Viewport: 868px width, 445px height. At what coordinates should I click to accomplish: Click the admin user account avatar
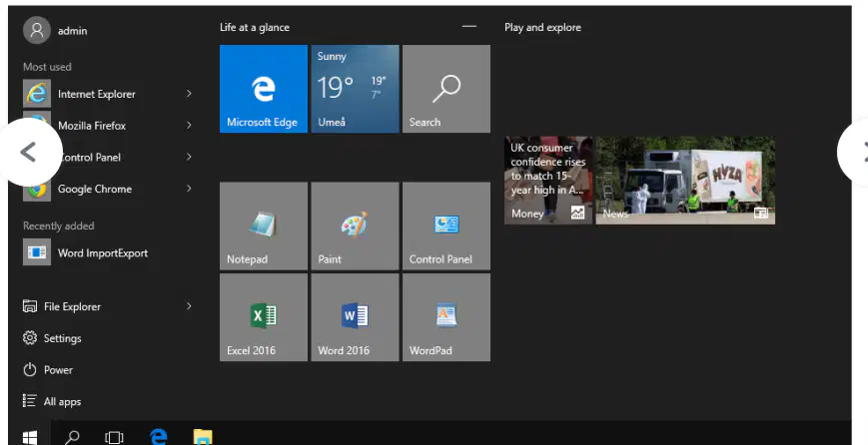37,30
